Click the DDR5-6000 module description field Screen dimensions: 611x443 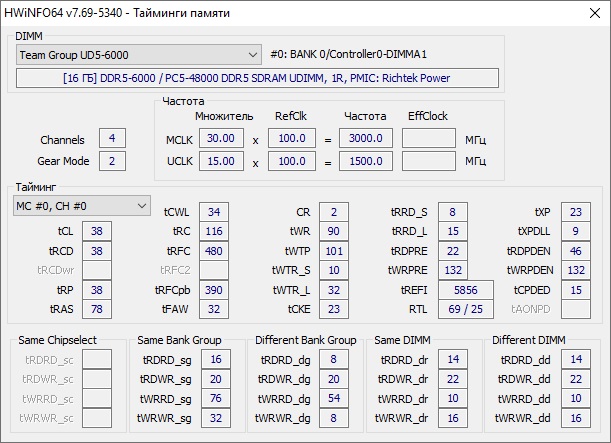258,78
